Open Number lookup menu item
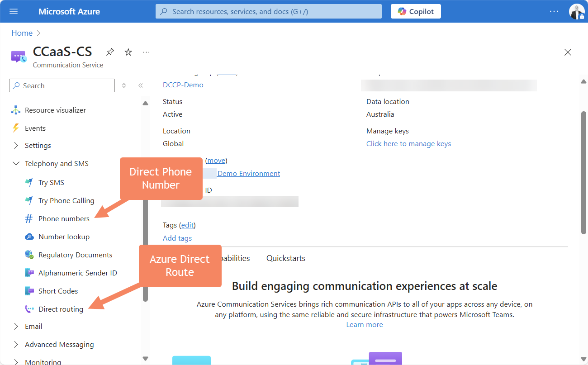 coord(64,237)
